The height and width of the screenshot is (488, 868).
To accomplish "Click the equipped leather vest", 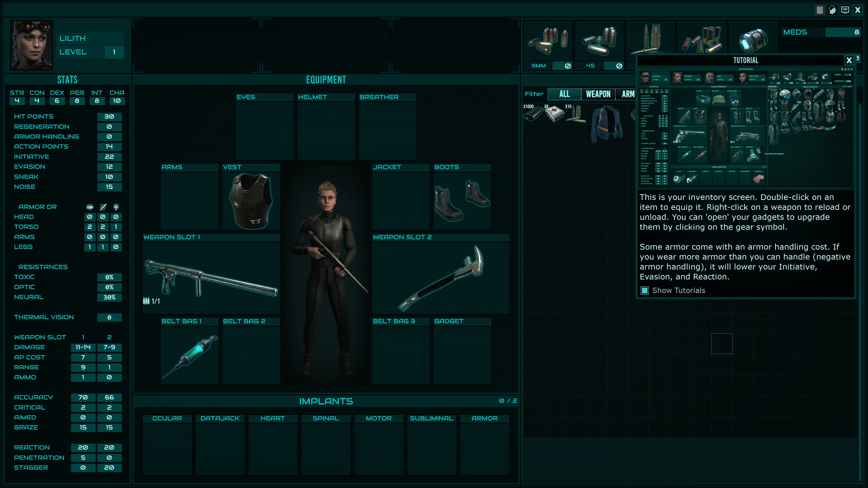I will point(251,200).
